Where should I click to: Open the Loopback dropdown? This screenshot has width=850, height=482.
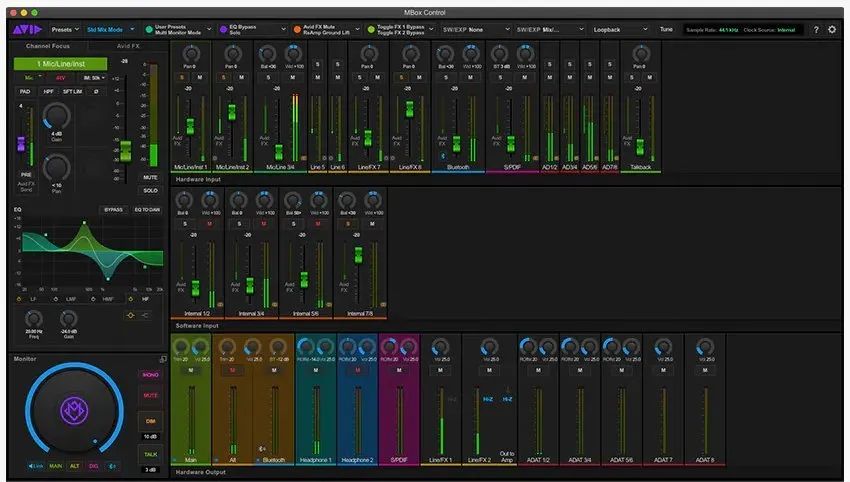click(x=620, y=30)
